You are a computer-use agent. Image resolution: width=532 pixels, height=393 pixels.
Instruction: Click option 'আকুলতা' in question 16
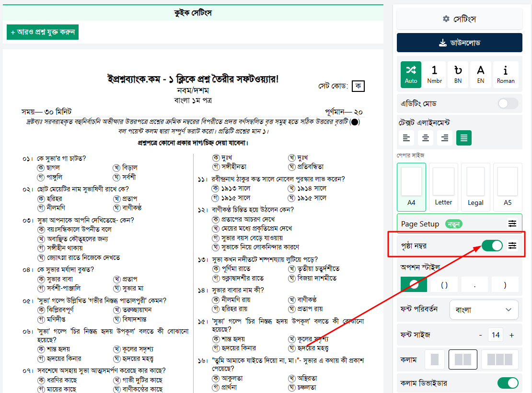[232, 378]
